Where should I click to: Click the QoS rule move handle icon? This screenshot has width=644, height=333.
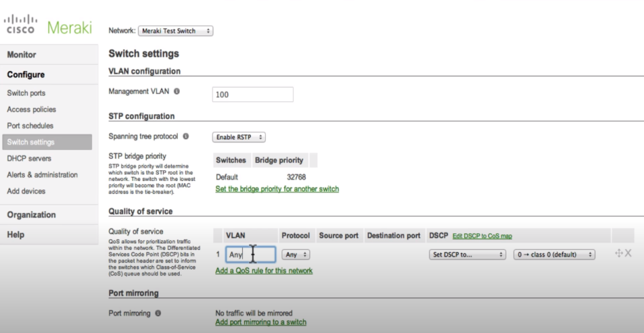[619, 253]
